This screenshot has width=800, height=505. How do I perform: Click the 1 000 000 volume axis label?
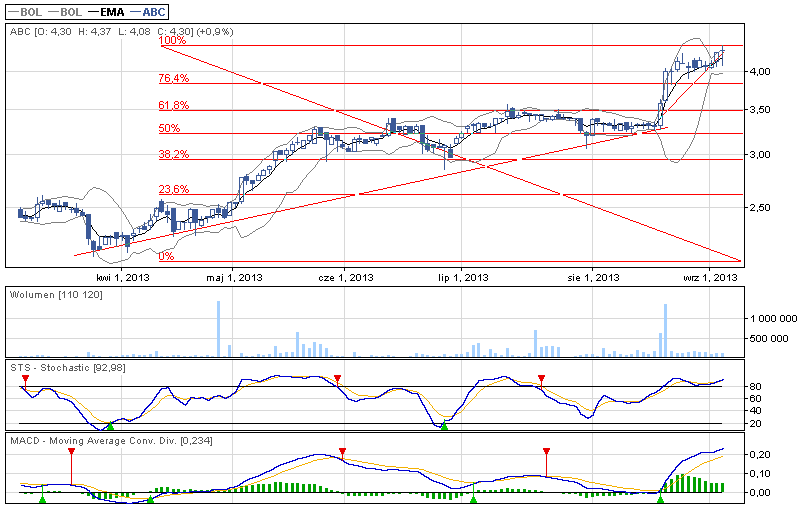click(x=773, y=319)
